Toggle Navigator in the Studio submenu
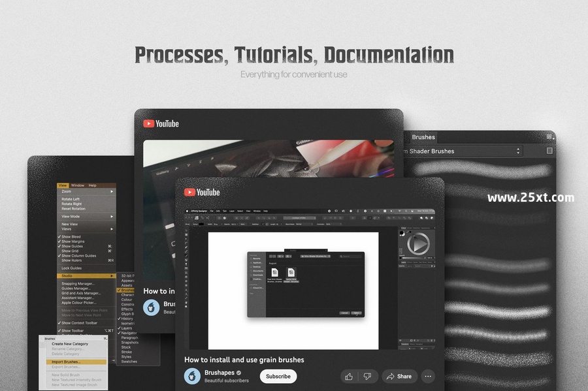The height and width of the screenshot is (391, 588). pyautogui.click(x=127, y=333)
